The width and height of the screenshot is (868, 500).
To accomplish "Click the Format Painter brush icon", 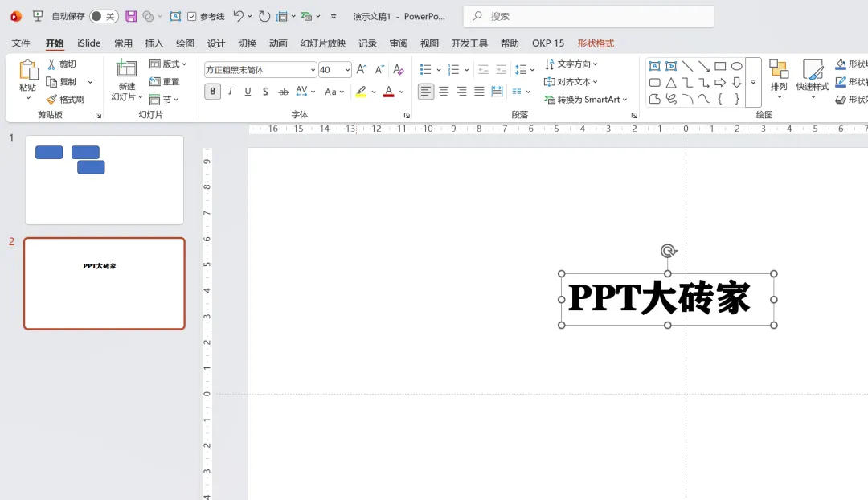I will tap(51, 100).
